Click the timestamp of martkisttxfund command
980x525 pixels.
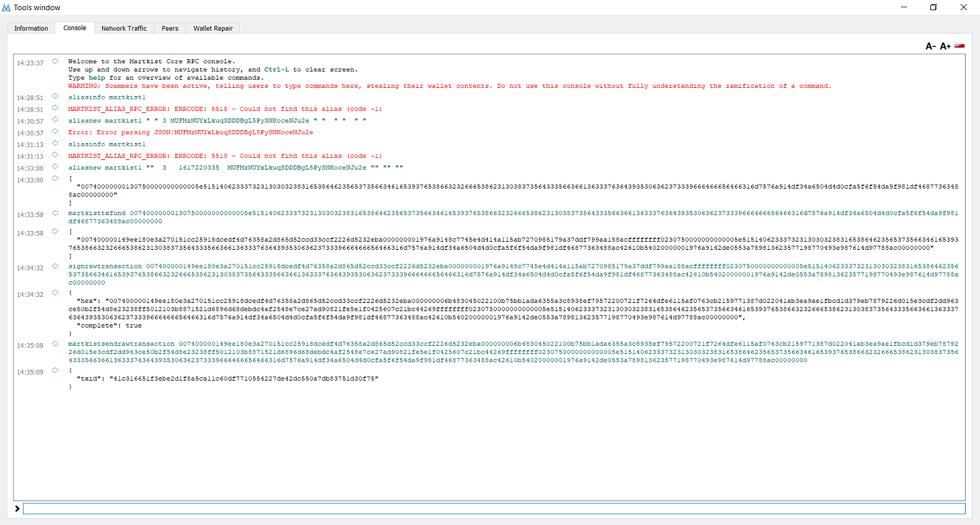pyautogui.click(x=30, y=214)
